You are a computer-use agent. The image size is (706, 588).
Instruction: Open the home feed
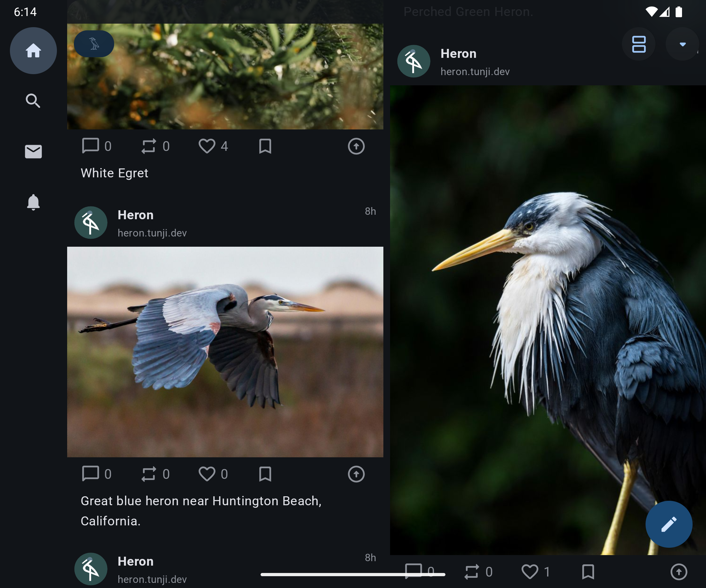tap(33, 50)
